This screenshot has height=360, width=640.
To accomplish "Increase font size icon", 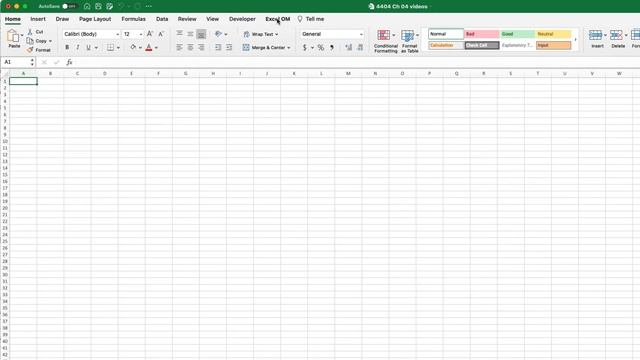I will (150, 34).
